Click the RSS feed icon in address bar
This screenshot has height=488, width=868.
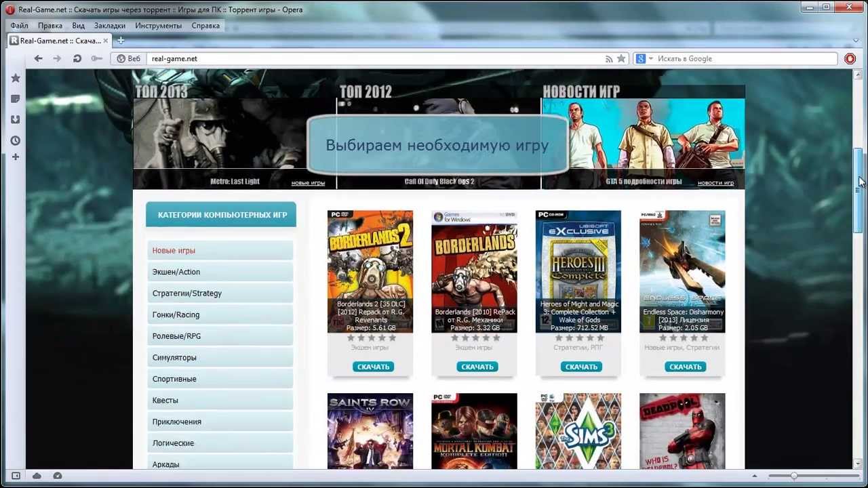609,59
